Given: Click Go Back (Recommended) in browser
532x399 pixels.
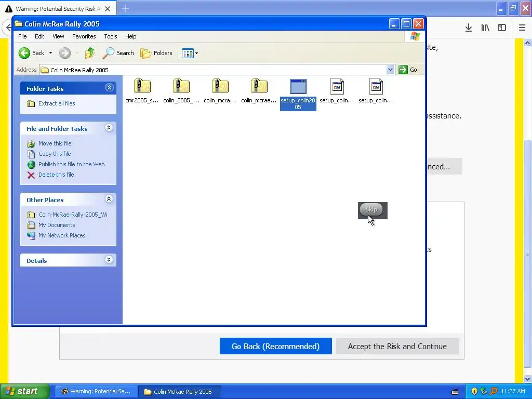Looking at the screenshot, I should tap(275, 346).
